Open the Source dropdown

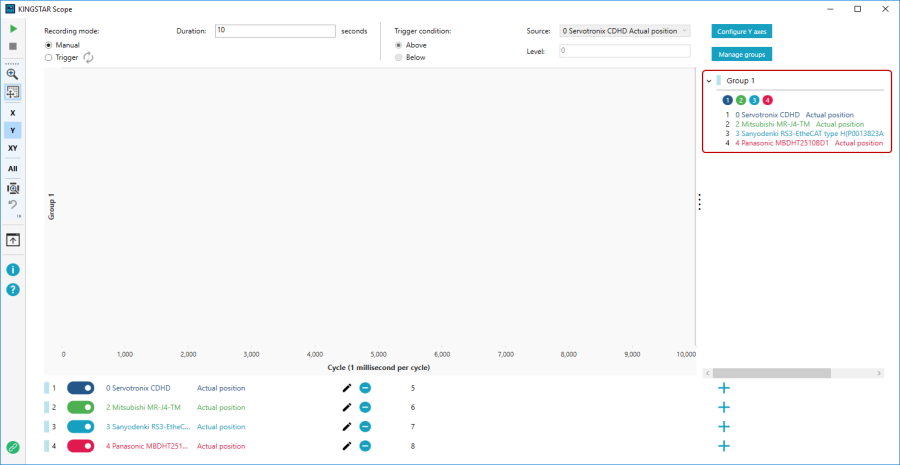624,31
